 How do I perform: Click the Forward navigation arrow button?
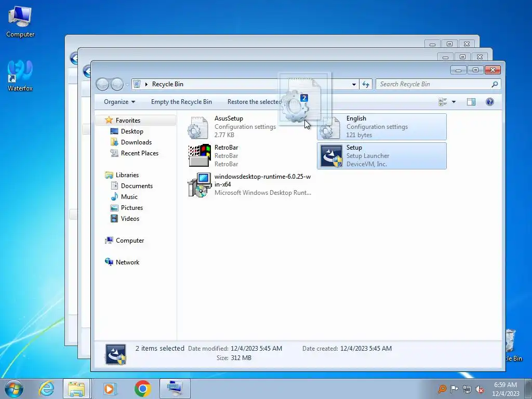tap(117, 84)
